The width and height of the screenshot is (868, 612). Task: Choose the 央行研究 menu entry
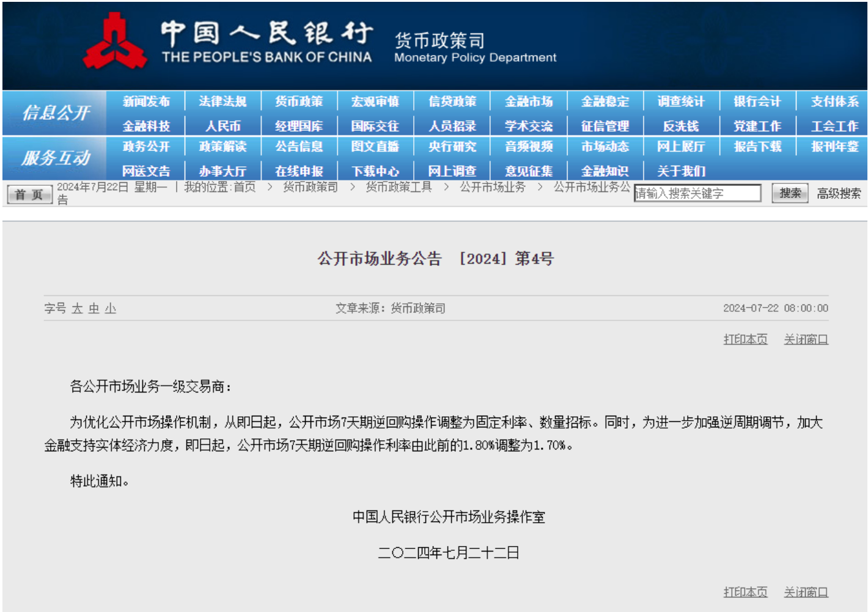point(452,147)
